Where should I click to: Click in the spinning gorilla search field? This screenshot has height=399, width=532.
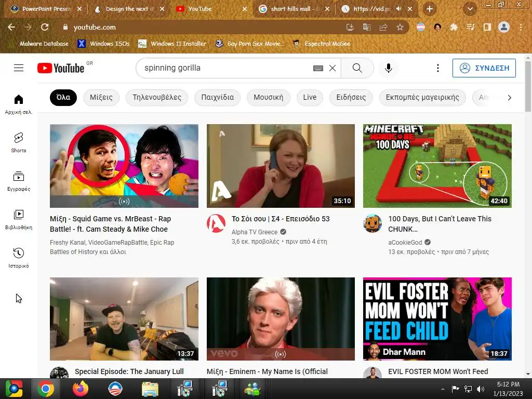(224, 68)
